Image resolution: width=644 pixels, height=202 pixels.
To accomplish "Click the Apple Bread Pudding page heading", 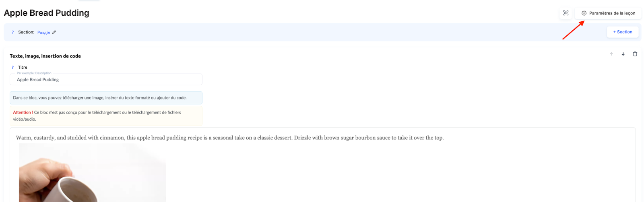I will click(47, 13).
